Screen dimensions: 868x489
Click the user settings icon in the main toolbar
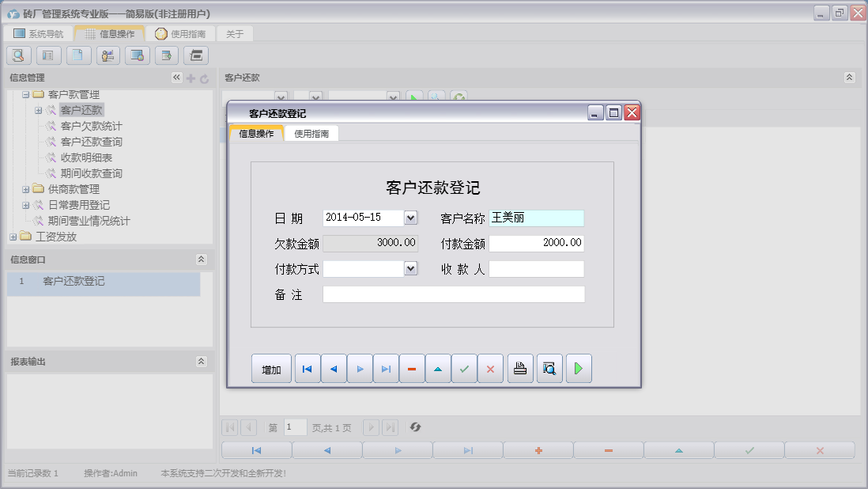click(x=108, y=55)
